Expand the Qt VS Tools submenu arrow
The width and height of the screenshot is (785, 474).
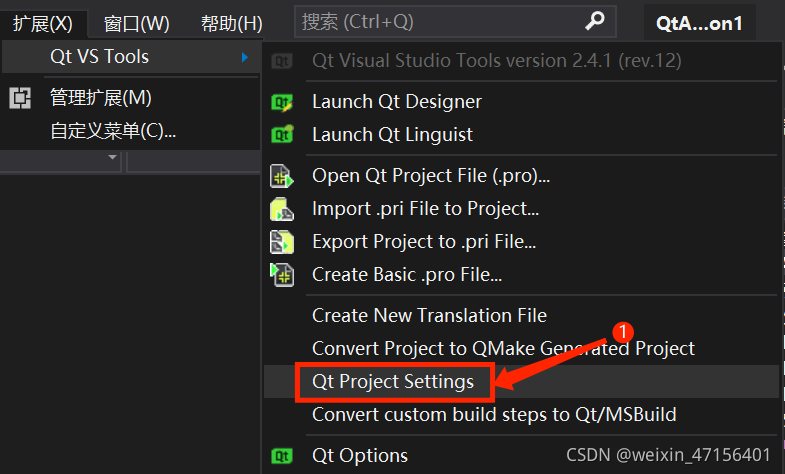pos(245,57)
